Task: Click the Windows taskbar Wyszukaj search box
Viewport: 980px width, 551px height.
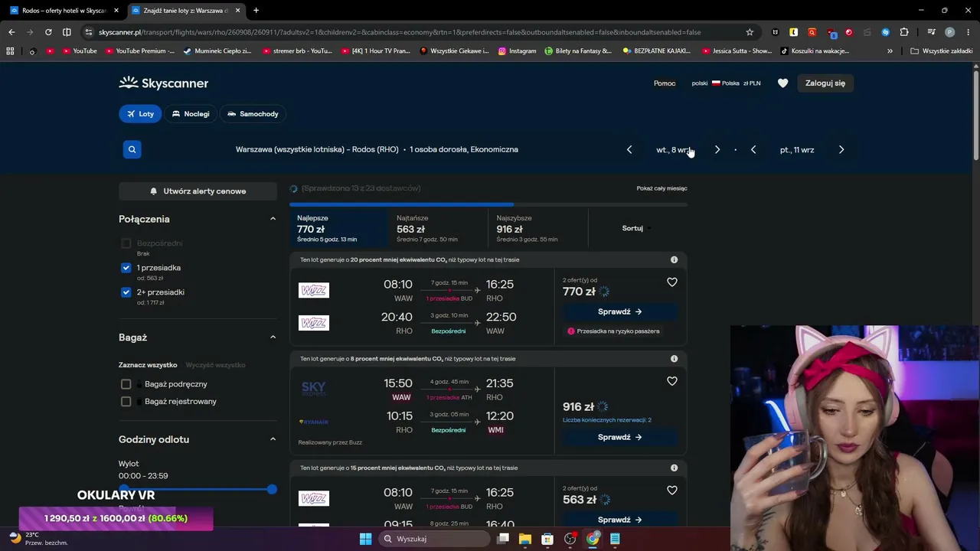Action: click(435, 539)
